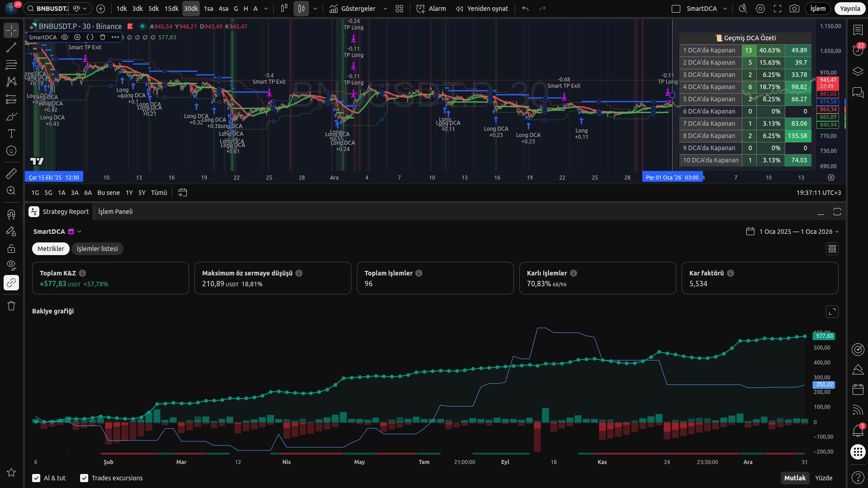Switch to the İşlem Paneli tab
Image resolution: width=868 pixels, height=488 pixels.
point(115,212)
